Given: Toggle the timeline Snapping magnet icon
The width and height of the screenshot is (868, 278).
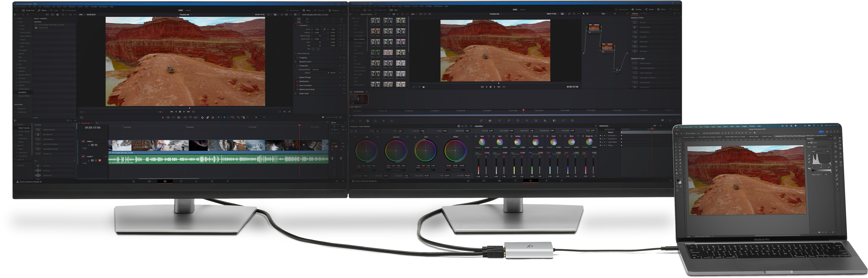Looking at the screenshot, I should [203, 117].
